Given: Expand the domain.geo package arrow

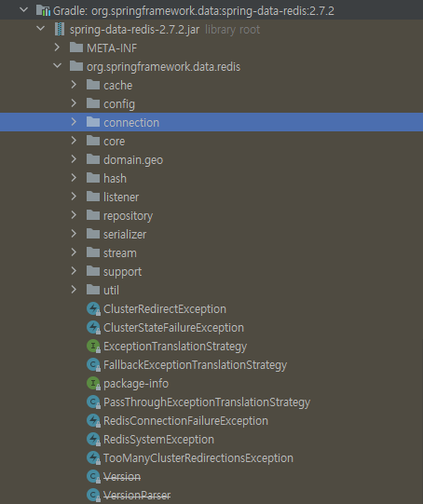Looking at the screenshot, I should pos(74,159).
